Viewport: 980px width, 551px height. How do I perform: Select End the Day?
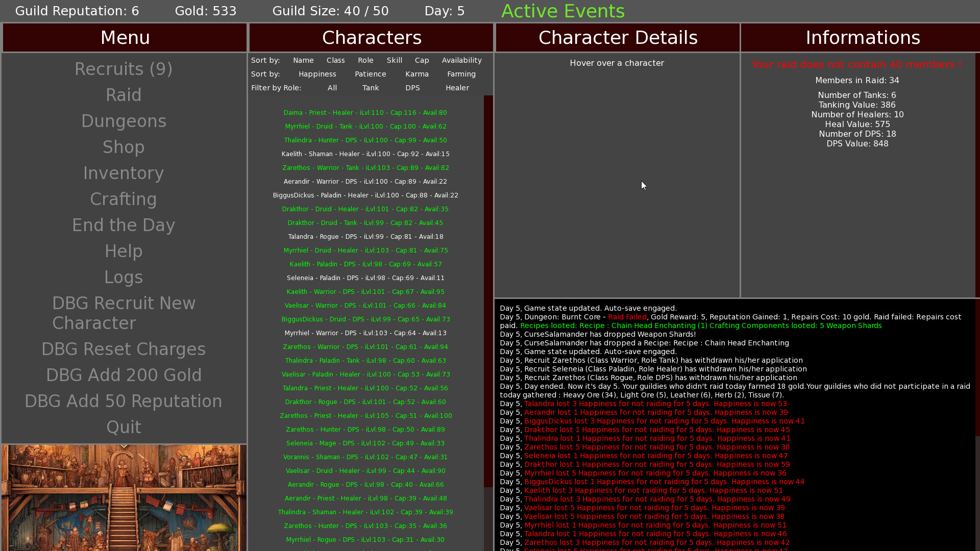coord(124,225)
